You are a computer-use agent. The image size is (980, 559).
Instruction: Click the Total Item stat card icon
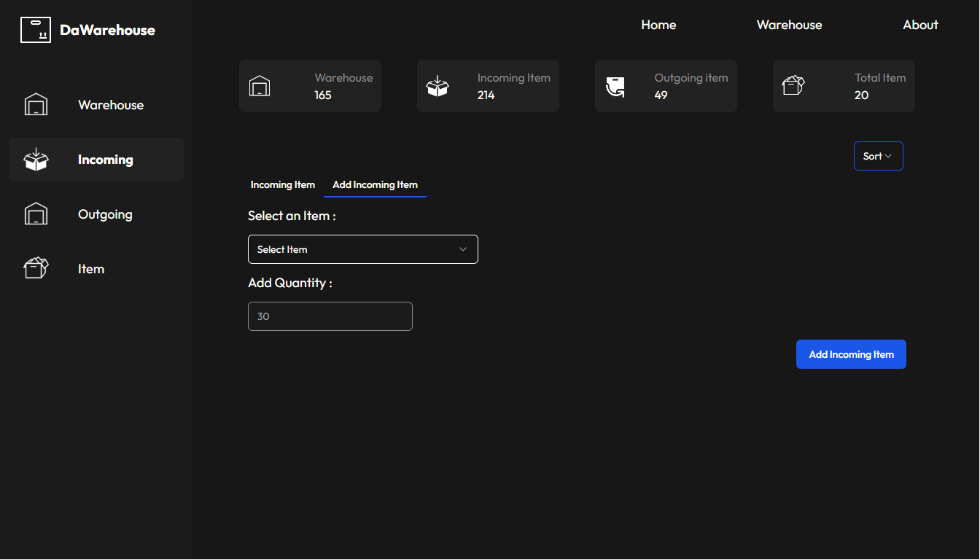point(793,86)
